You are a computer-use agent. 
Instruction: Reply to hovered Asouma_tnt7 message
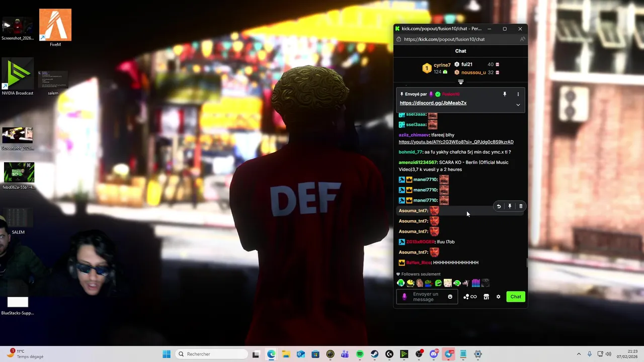[499, 206]
